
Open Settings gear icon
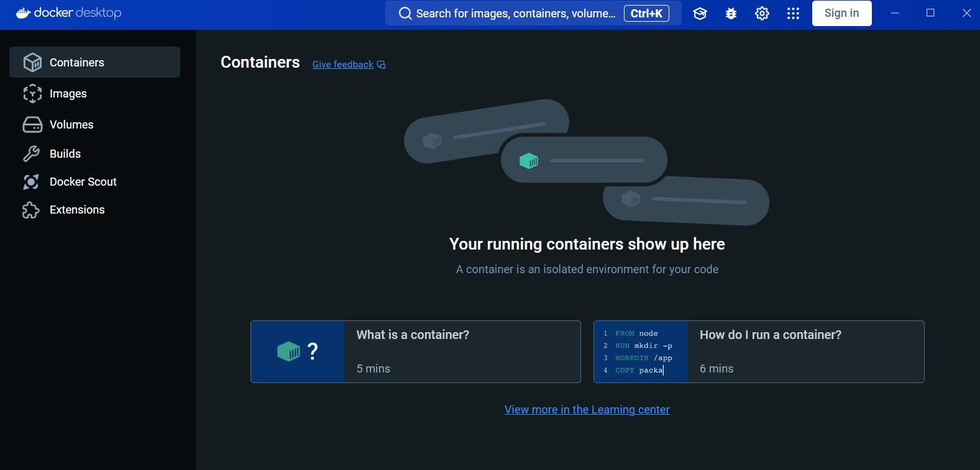coord(762,13)
